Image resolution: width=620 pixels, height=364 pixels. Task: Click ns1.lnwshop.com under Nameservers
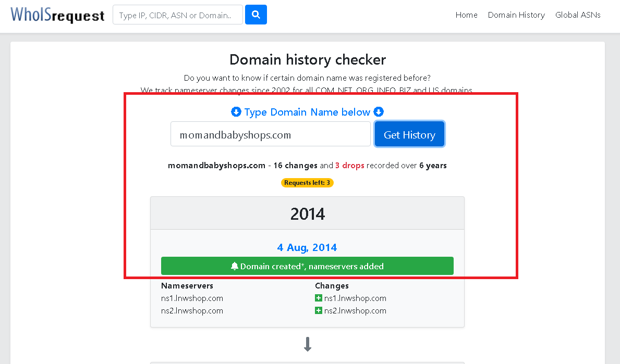click(x=192, y=298)
